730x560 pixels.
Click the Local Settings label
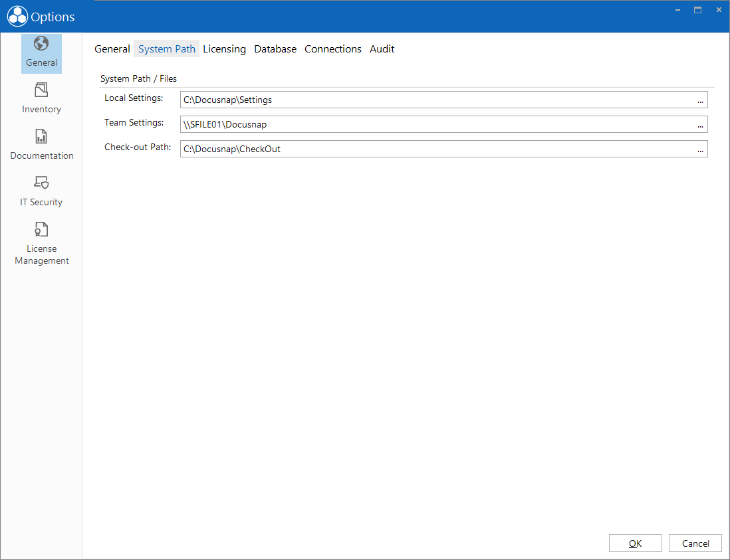(x=134, y=98)
